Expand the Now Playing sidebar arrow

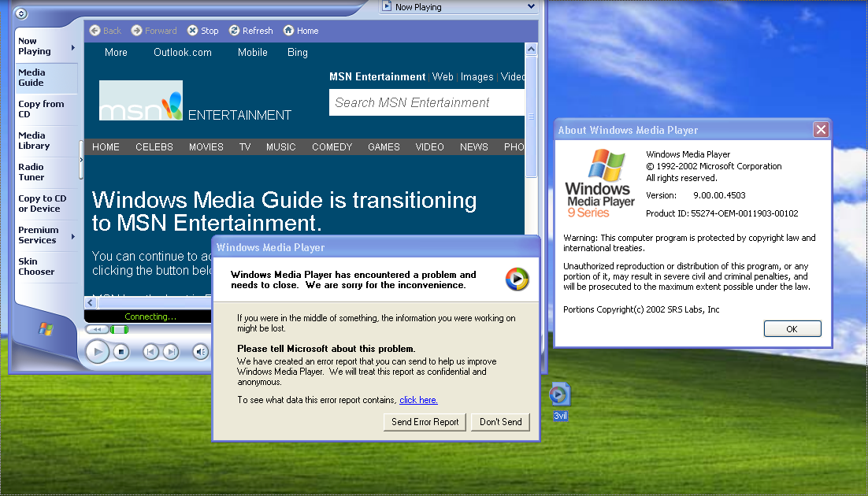[x=73, y=47]
